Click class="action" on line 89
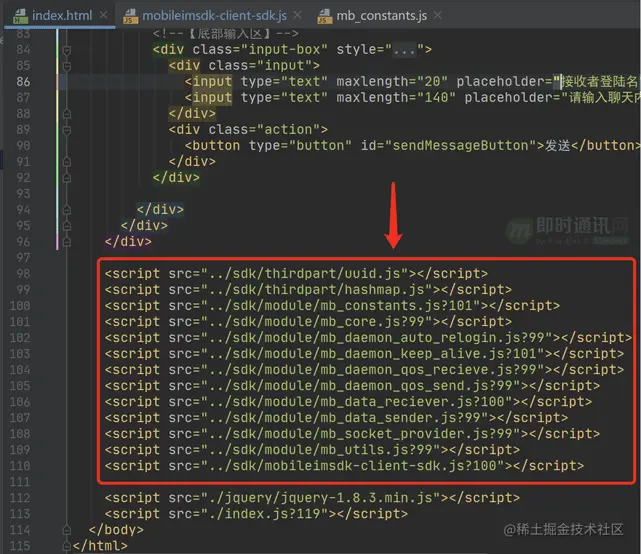The width and height of the screenshot is (641, 554). coord(264,130)
